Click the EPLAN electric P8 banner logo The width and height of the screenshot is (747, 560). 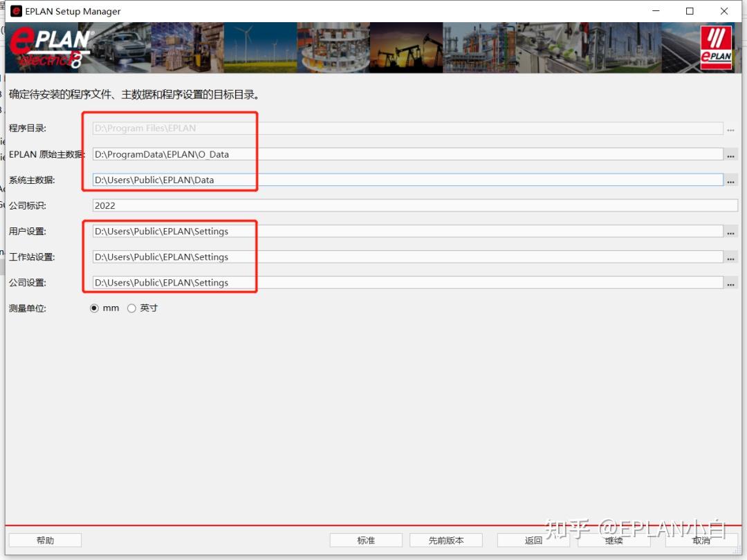(48, 47)
